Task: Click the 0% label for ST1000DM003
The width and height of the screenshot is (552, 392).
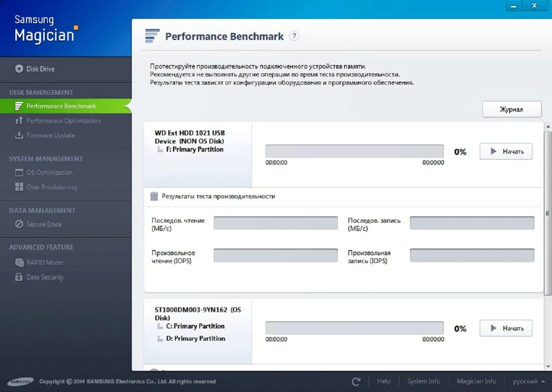Action: click(460, 328)
